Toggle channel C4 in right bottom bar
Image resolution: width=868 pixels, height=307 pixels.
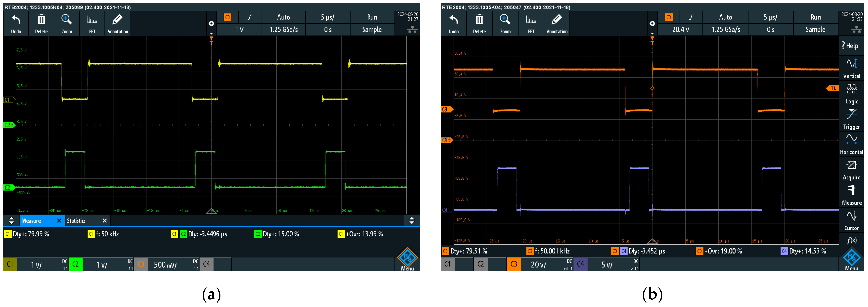(x=580, y=264)
